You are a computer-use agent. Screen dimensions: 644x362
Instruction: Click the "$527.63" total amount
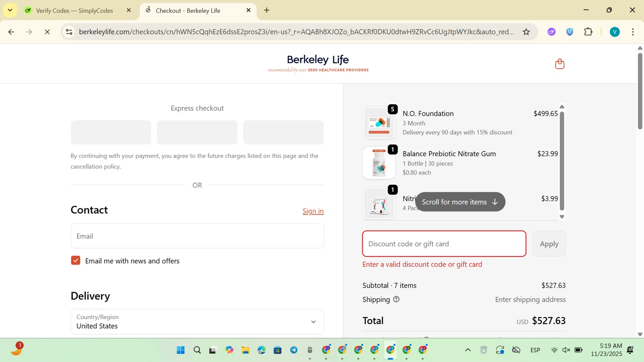pos(549,321)
